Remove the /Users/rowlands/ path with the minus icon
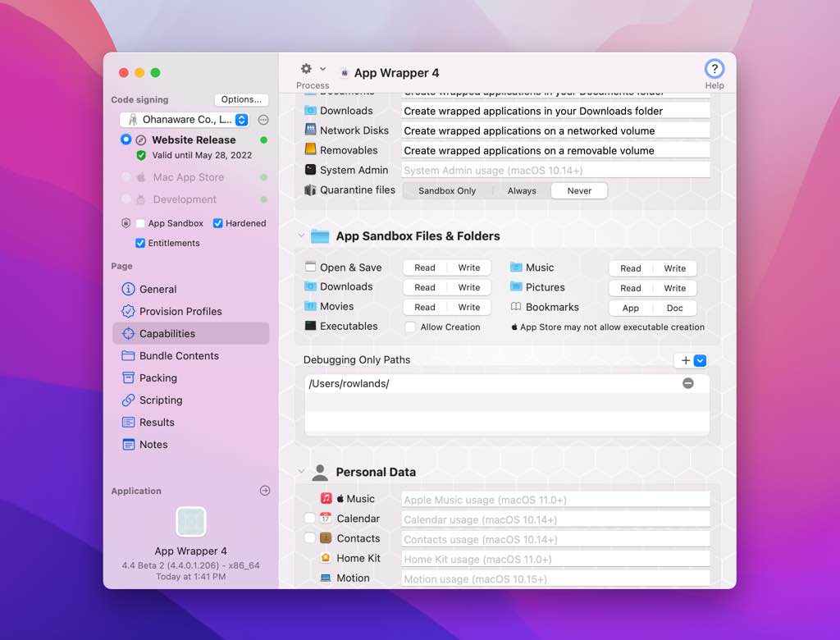 click(x=688, y=383)
